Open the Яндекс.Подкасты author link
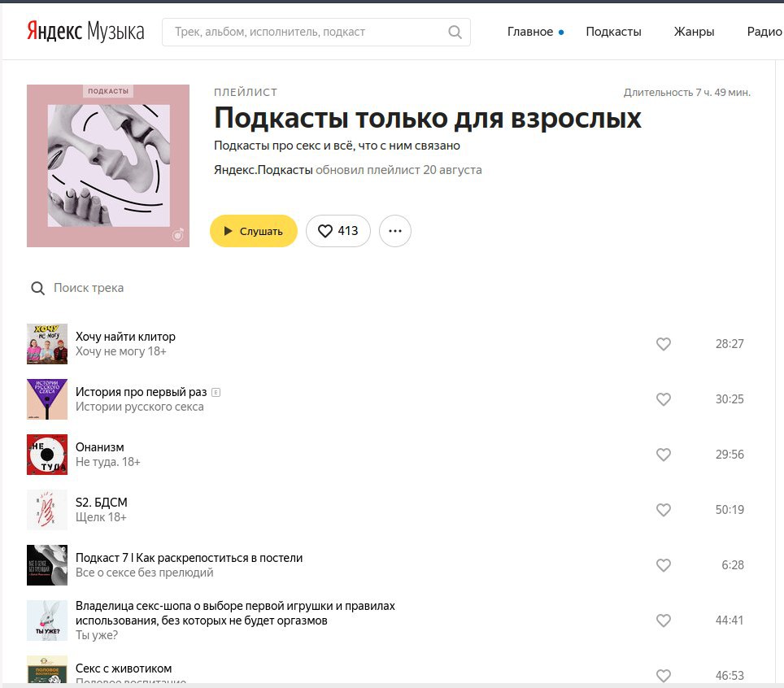The image size is (784, 688). 263,170
